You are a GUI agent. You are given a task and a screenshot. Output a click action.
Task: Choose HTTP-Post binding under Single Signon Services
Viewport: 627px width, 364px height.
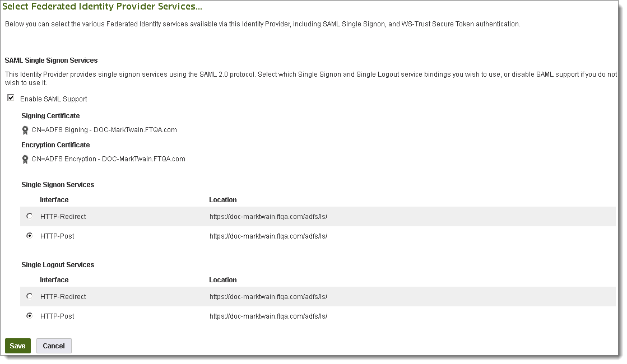[x=29, y=236]
